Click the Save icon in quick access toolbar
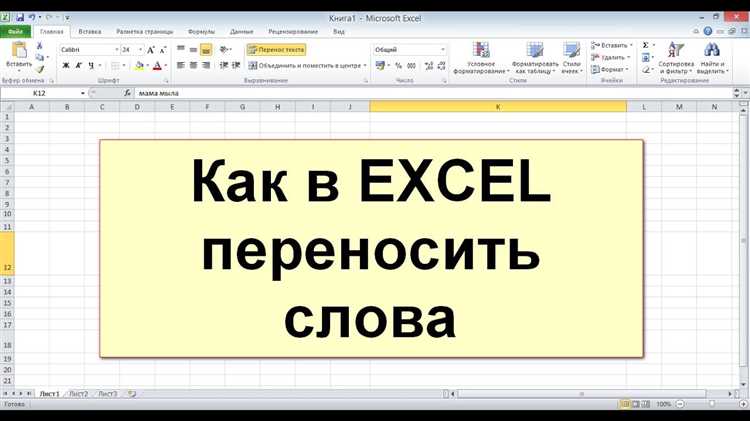Image resolution: width=750 pixels, height=421 pixels. point(20,18)
